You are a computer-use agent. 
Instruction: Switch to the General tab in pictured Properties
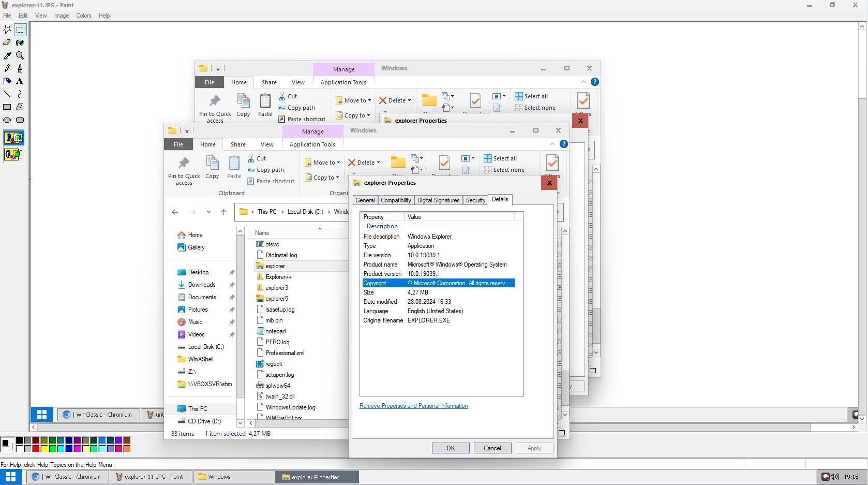click(x=365, y=200)
